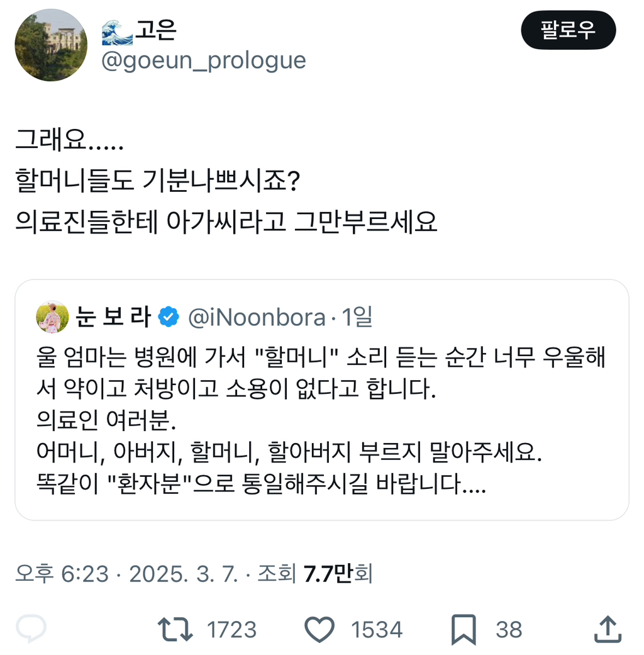644x655 pixels.
Task: Open 고은's profile picture
Action: click(x=51, y=45)
